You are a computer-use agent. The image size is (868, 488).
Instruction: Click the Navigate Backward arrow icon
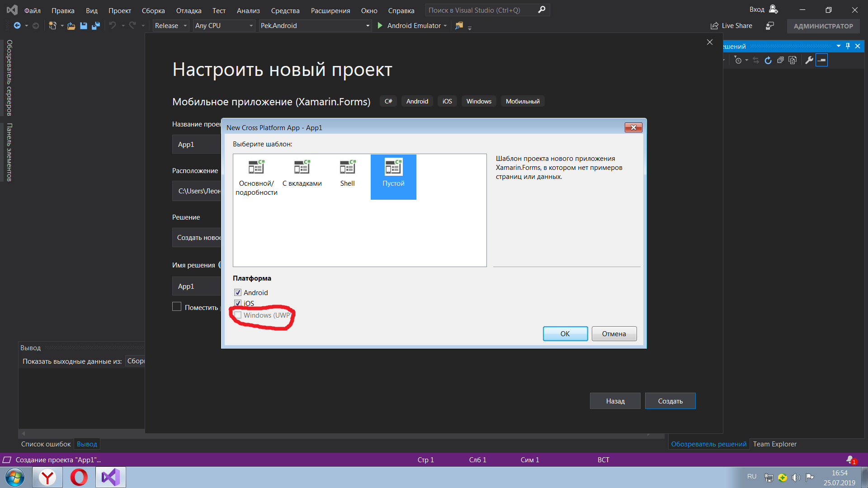pos(17,26)
